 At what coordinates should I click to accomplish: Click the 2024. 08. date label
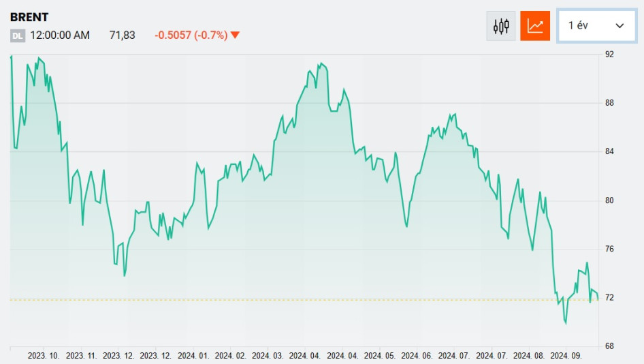(x=529, y=356)
